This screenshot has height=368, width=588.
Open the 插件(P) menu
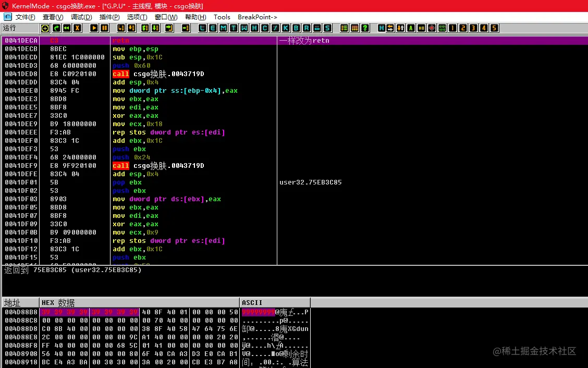tap(109, 17)
